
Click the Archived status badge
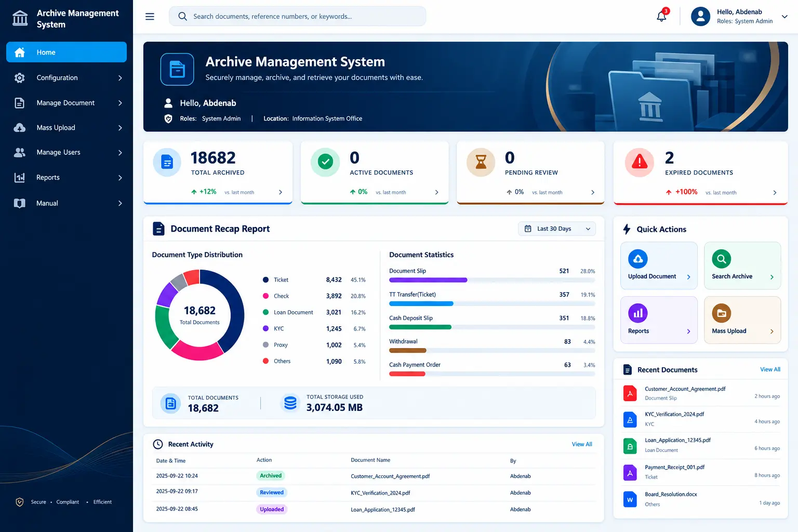(271, 475)
